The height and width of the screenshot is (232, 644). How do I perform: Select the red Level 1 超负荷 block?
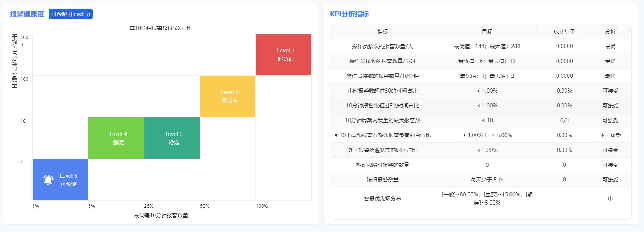point(284,55)
